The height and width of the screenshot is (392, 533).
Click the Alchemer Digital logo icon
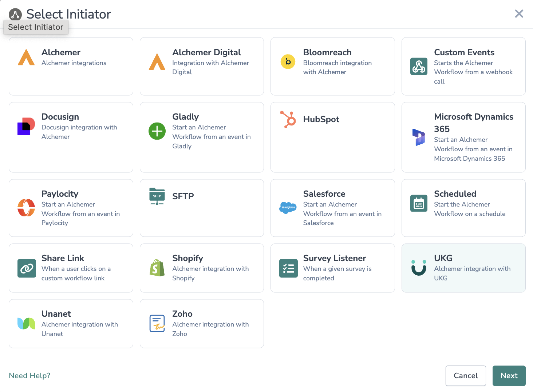tap(157, 62)
